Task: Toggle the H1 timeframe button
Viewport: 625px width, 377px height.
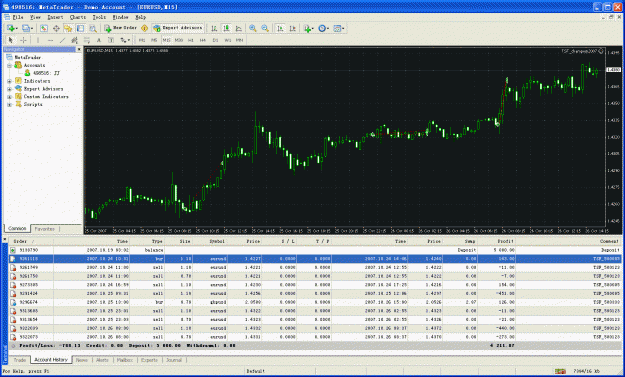Action: click(191, 40)
